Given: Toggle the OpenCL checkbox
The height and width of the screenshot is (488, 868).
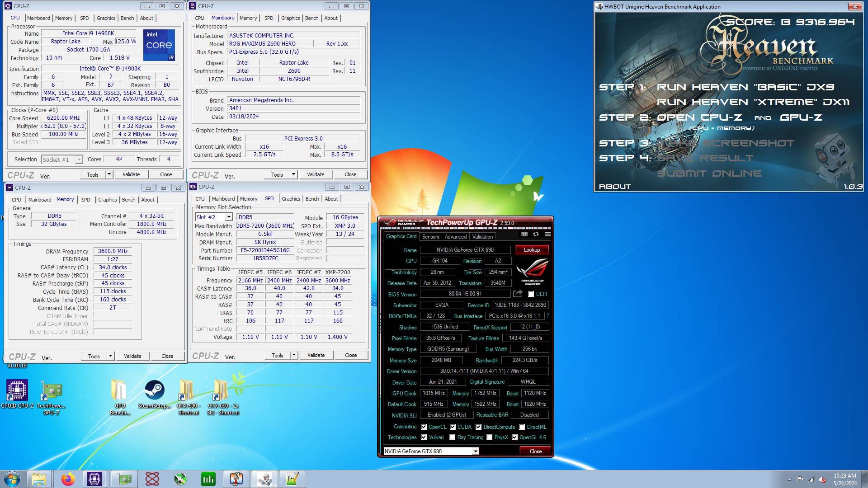Looking at the screenshot, I should [424, 427].
